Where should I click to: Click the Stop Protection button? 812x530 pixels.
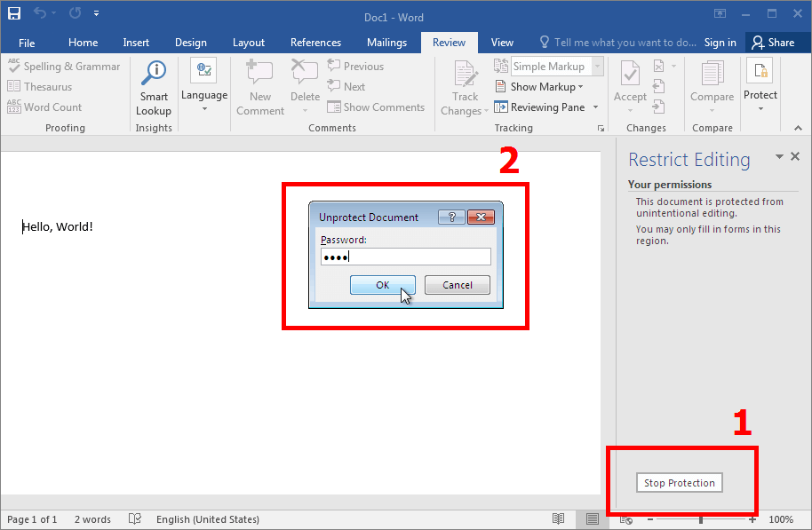click(680, 483)
